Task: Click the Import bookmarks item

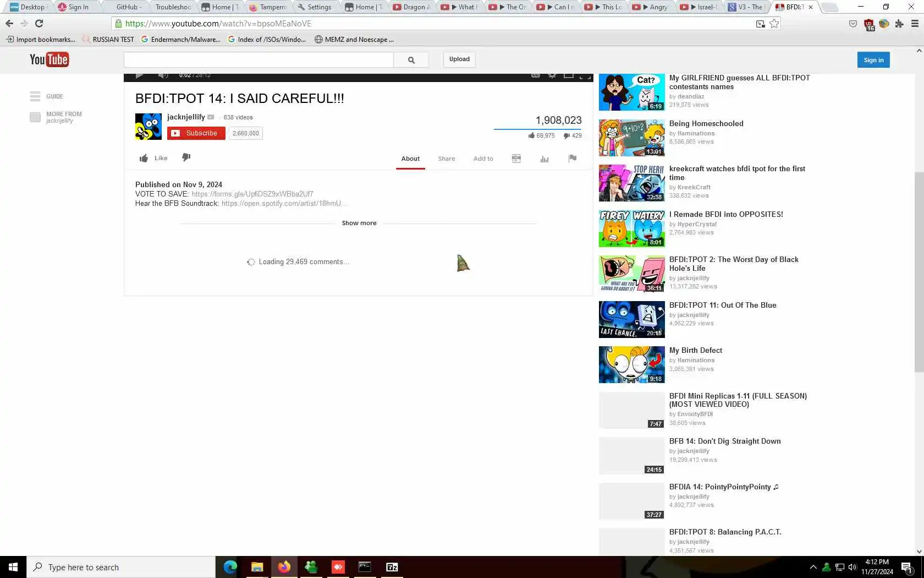Action: click(41, 40)
